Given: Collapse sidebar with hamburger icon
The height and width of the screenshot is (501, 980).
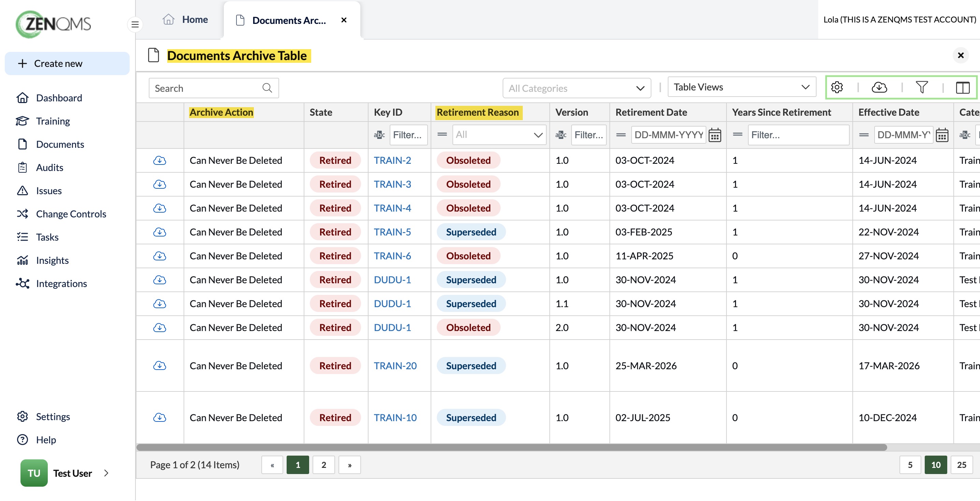Looking at the screenshot, I should point(135,24).
